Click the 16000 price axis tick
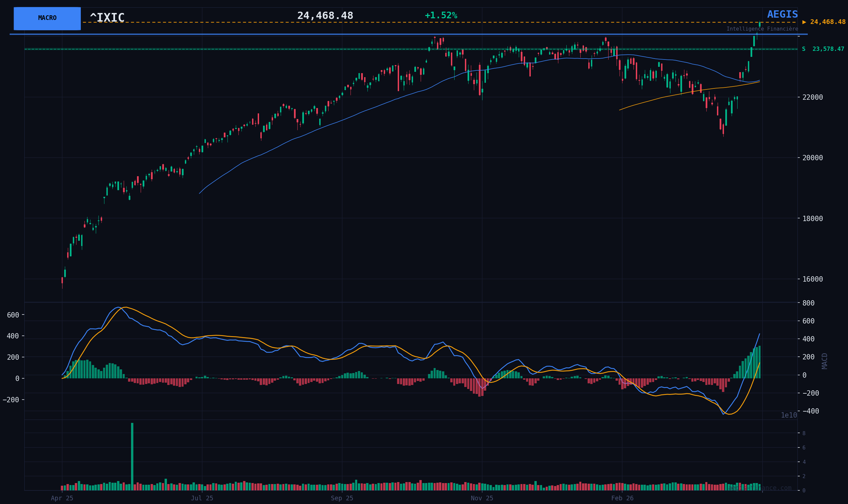This screenshot has height=504, width=848. tap(813, 279)
